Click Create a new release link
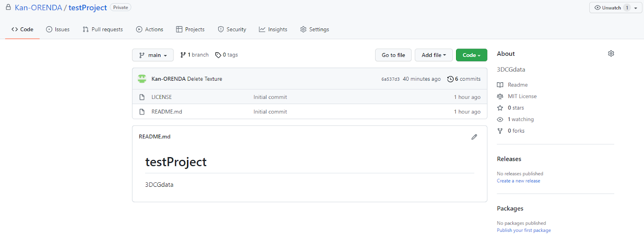The height and width of the screenshot is (239, 644). click(x=518, y=181)
